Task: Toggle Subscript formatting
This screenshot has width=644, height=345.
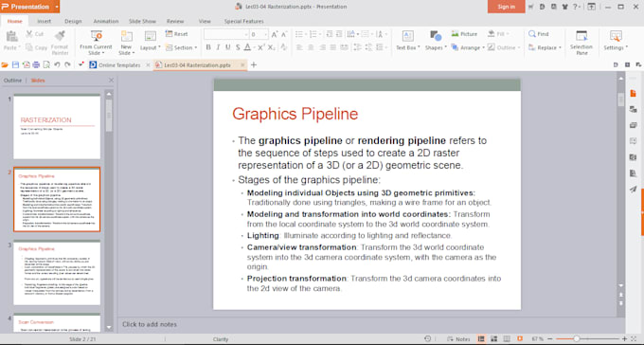Action: coord(271,47)
